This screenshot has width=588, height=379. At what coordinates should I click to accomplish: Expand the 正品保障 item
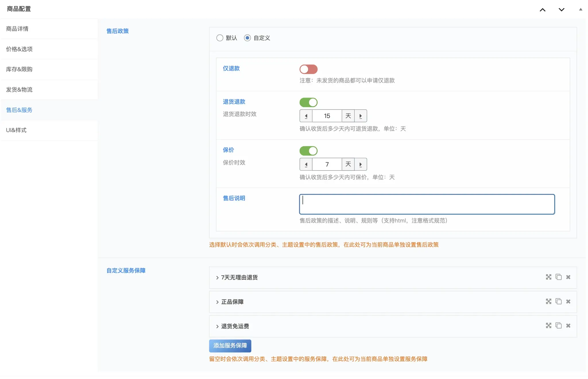[x=232, y=302]
